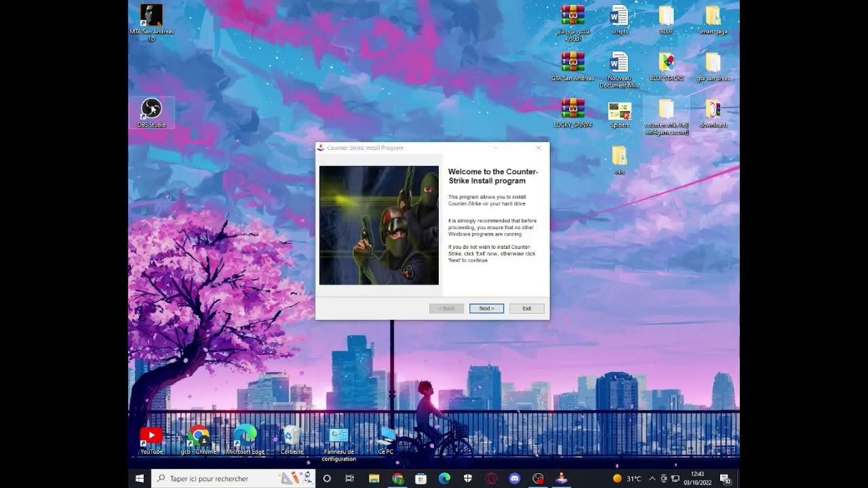Select Nouveau Document Word file icon

[619, 69]
